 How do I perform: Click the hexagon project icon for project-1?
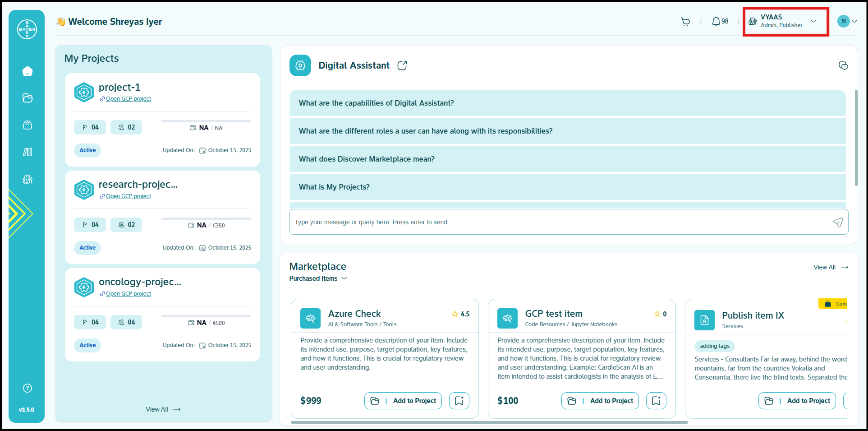[84, 92]
